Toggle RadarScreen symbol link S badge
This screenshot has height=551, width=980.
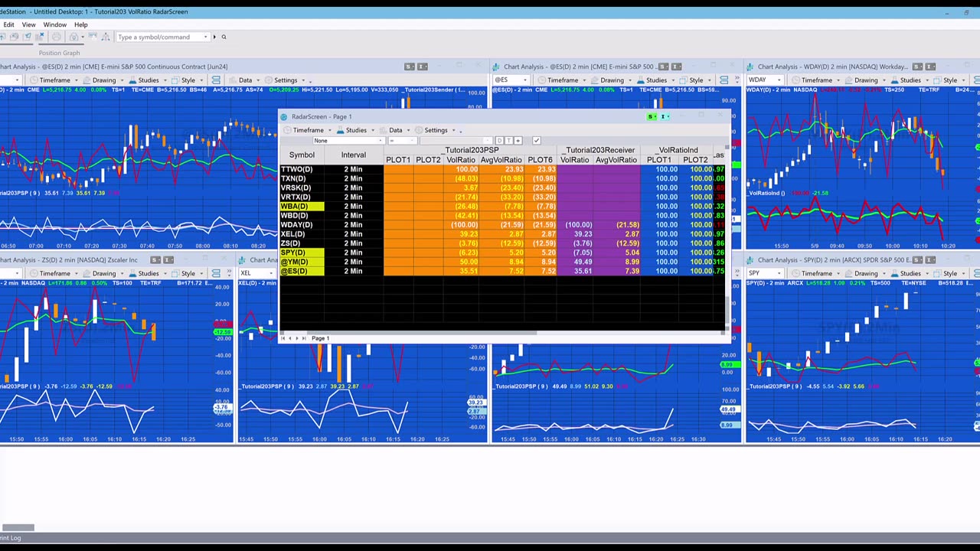pos(652,116)
